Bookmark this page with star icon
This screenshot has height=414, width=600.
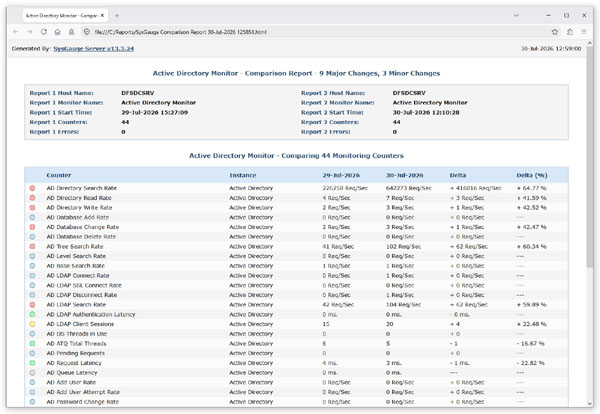tap(555, 32)
